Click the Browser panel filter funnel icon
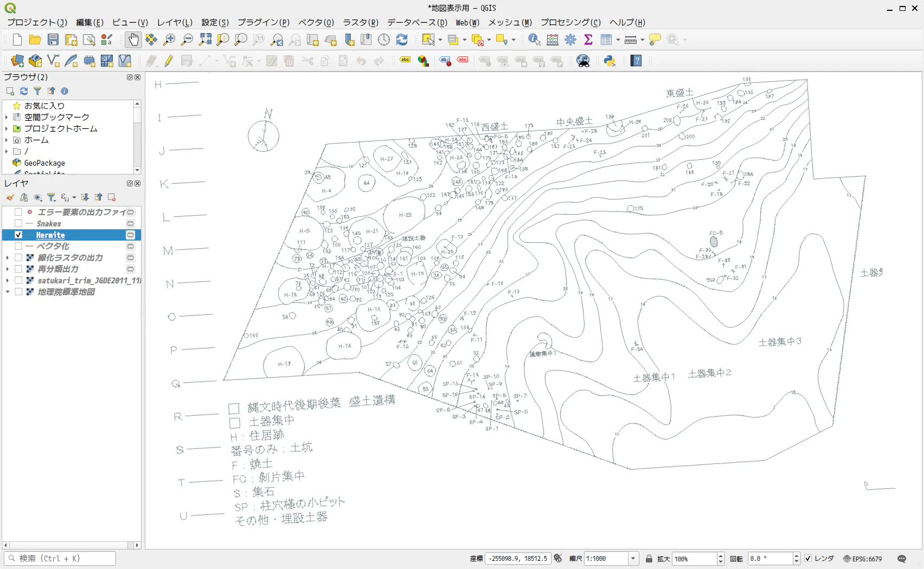Image resolution: width=924 pixels, height=569 pixels. (37, 91)
